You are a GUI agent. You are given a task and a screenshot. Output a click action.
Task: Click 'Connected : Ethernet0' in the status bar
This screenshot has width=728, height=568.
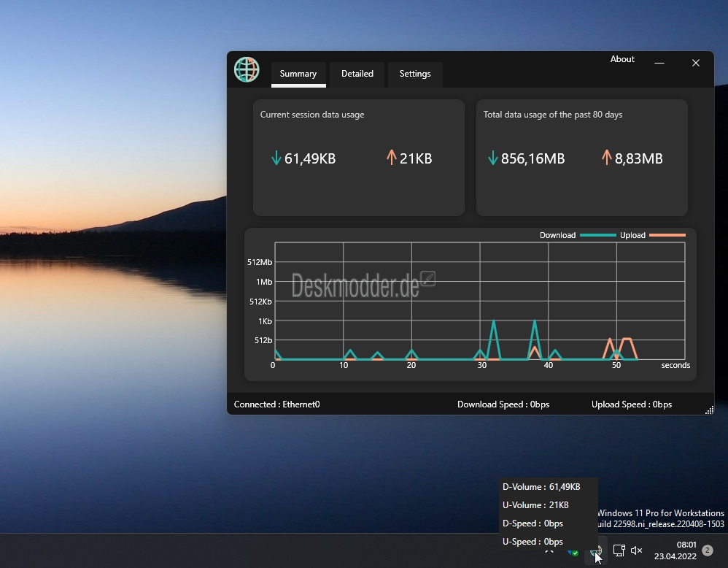(x=276, y=404)
